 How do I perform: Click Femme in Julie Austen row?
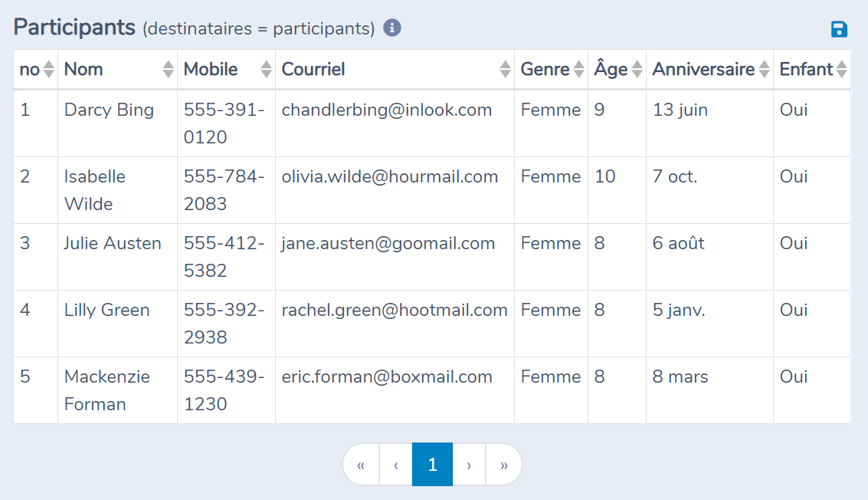pyautogui.click(x=551, y=243)
